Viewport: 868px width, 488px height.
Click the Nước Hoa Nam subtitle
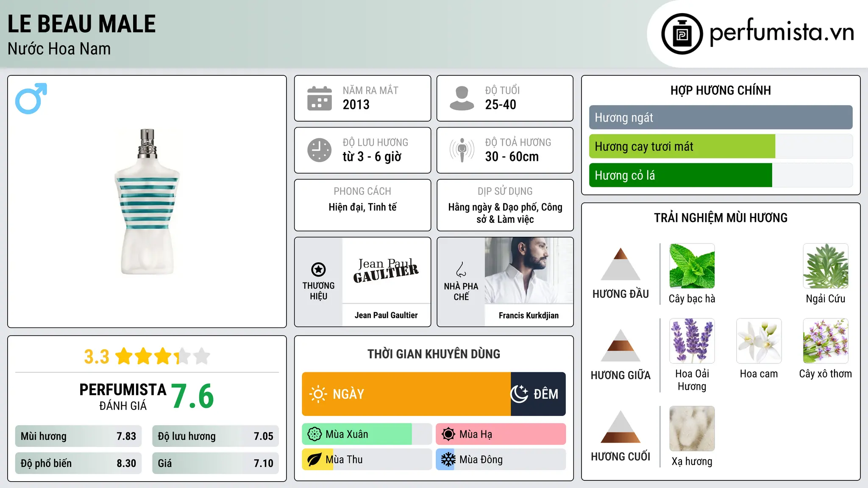tap(59, 49)
